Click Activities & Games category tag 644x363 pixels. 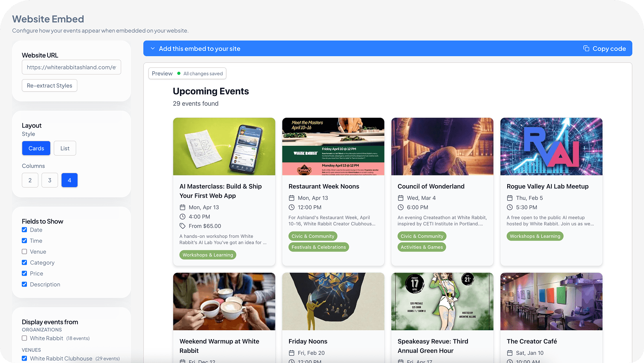pyautogui.click(x=422, y=247)
